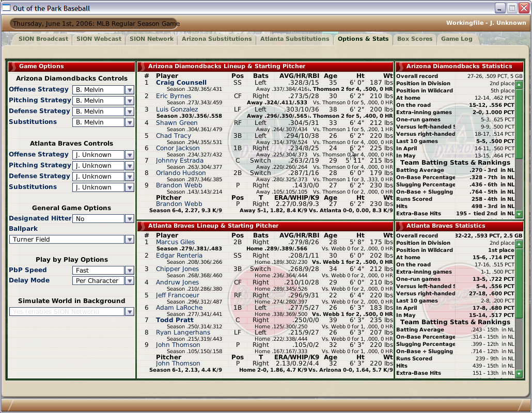The width and height of the screenshot is (532, 413).
Task: Switch to the SION Broadcast tab
Action: pos(43,39)
